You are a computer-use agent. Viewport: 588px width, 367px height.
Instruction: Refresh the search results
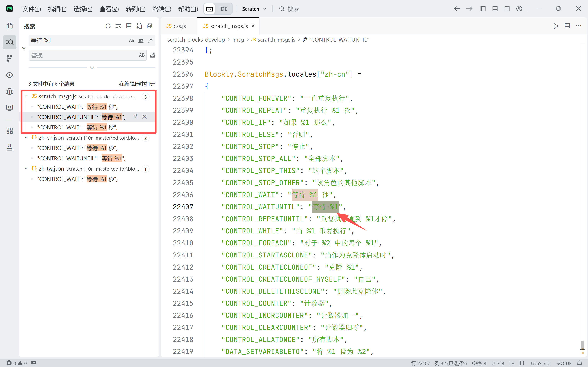point(108,26)
